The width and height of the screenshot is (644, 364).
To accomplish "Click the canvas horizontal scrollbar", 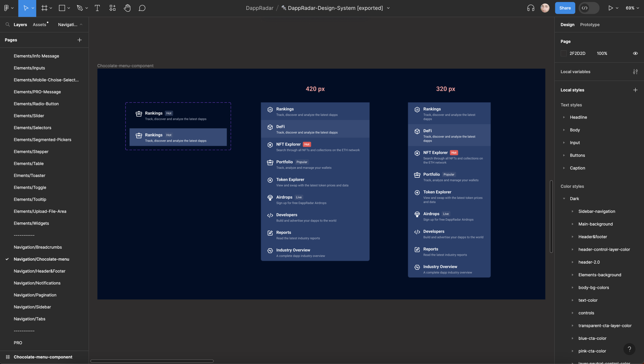I will pyautogui.click(x=152, y=361).
